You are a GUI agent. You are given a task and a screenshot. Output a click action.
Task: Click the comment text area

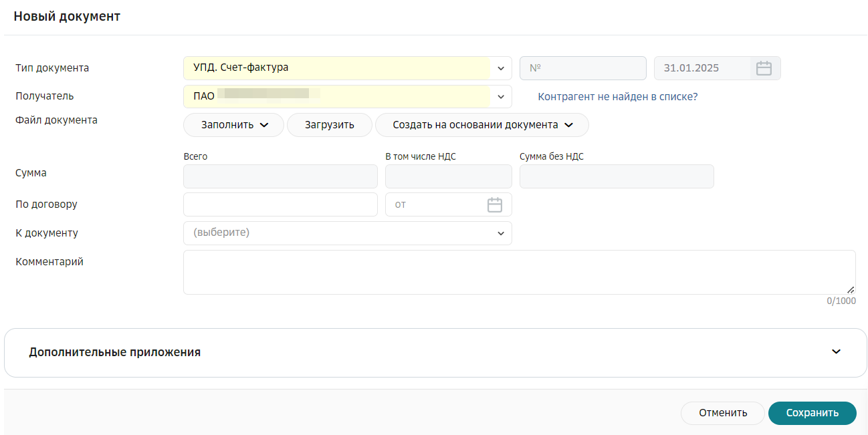(520, 272)
